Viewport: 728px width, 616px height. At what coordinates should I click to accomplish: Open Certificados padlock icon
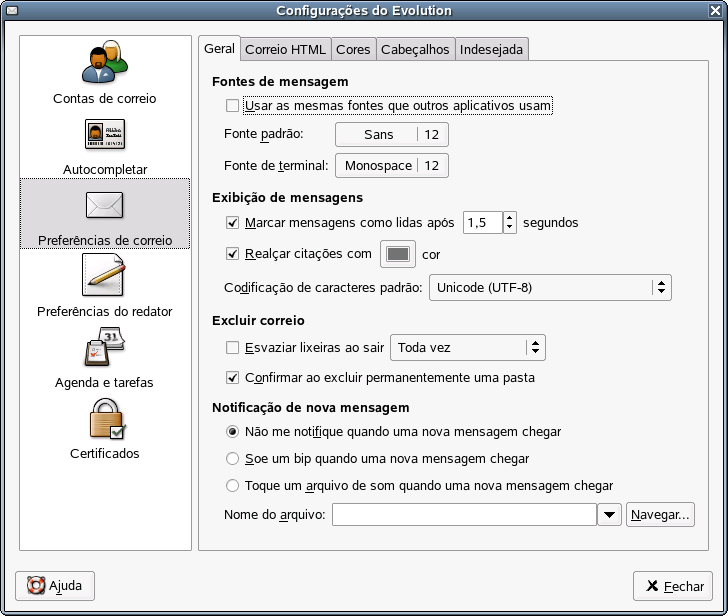[x=107, y=419]
